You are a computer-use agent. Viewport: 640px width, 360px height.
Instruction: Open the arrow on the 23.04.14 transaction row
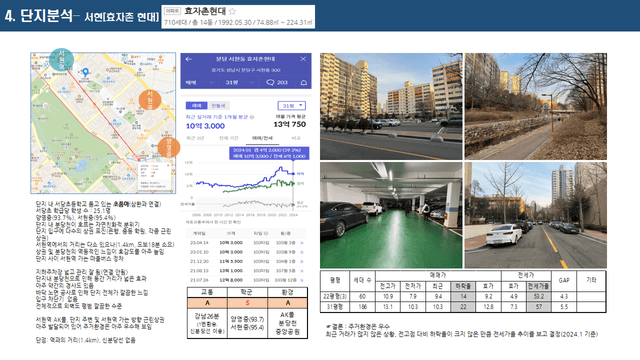(x=302, y=243)
